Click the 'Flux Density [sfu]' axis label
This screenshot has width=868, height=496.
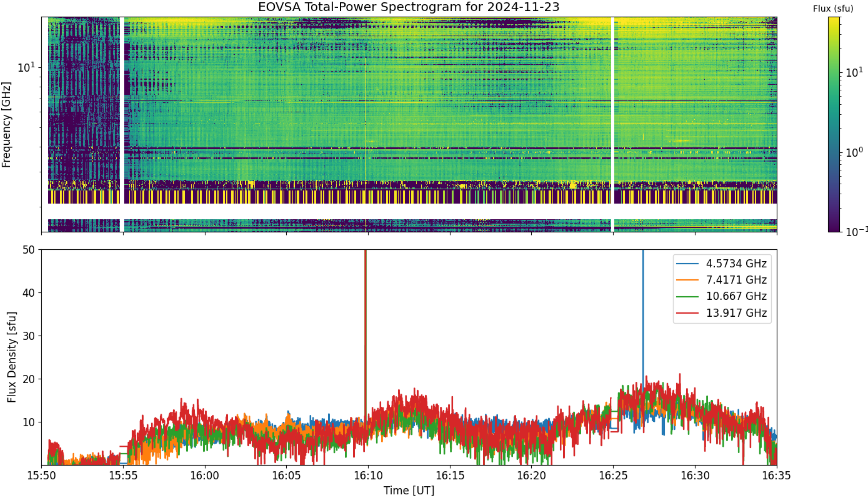[12, 357]
